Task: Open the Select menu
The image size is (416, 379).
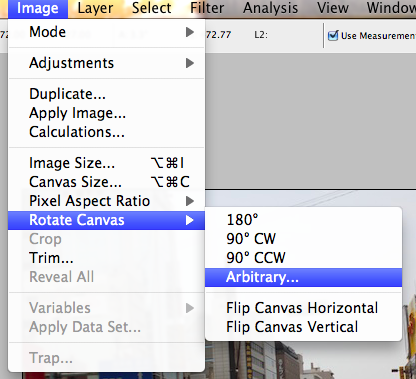Action: click(x=152, y=9)
